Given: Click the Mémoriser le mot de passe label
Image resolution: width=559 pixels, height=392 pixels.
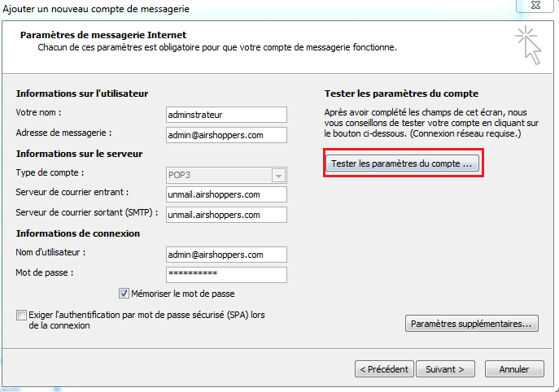Looking at the screenshot, I should coord(183,294).
